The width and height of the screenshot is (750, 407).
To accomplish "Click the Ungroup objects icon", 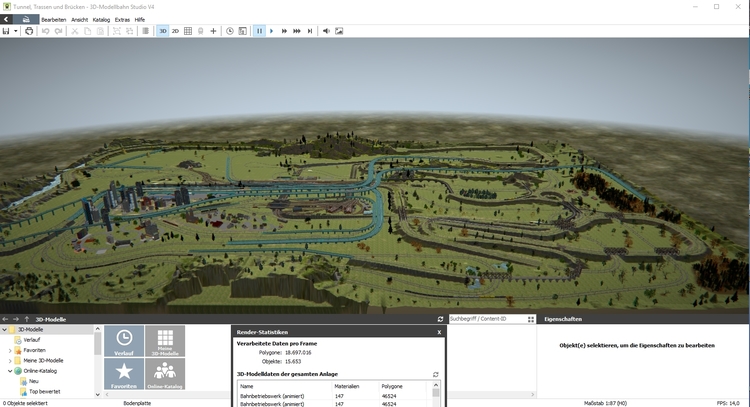I will click(x=130, y=31).
